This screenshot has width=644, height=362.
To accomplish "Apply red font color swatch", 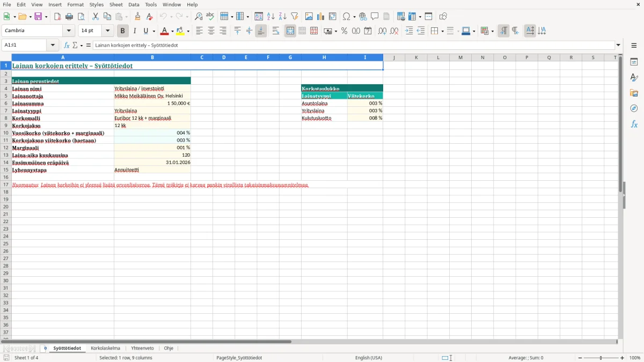I will tap(165, 31).
